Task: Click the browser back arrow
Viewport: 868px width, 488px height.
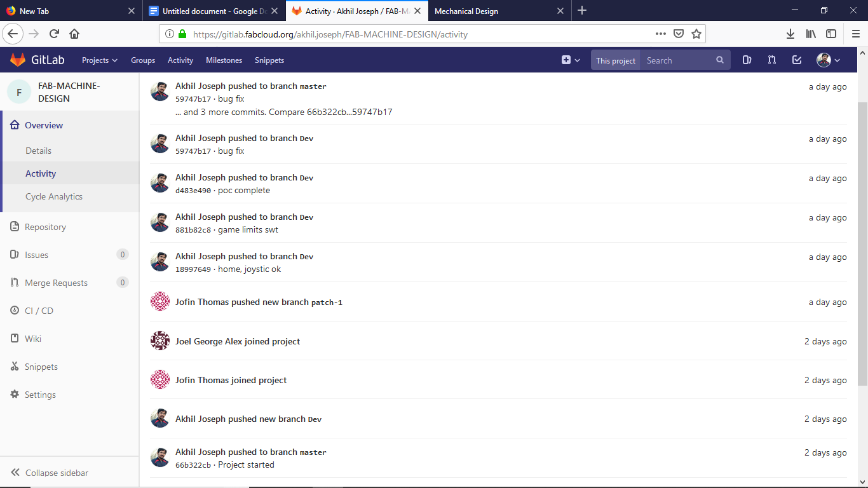Action: (13, 34)
